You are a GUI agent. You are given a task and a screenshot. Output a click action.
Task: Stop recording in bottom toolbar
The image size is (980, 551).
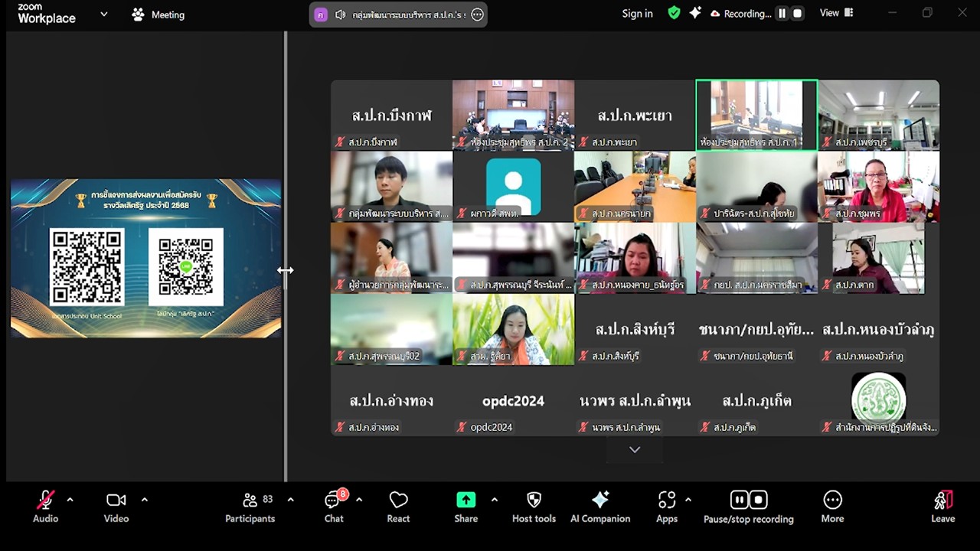click(x=758, y=500)
